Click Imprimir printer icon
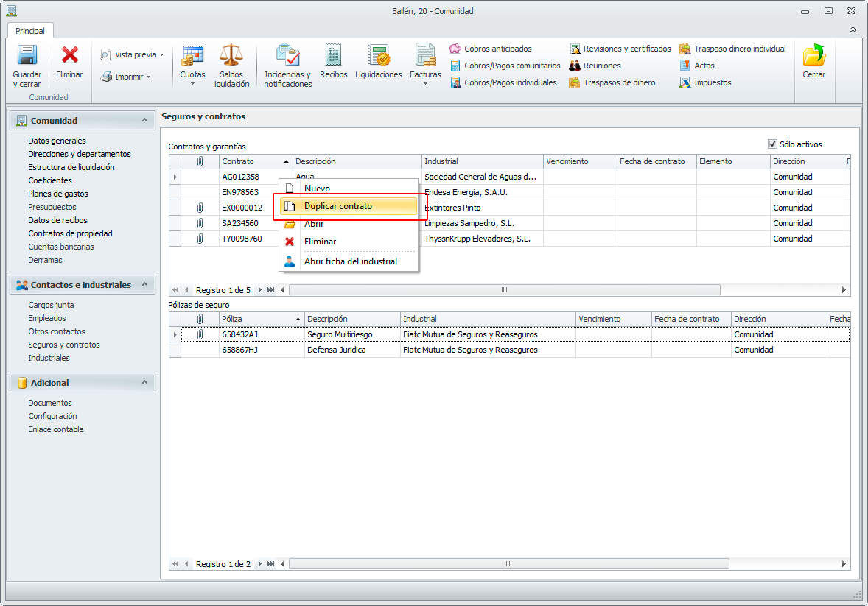The width and height of the screenshot is (868, 606). (x=105, y=77)
